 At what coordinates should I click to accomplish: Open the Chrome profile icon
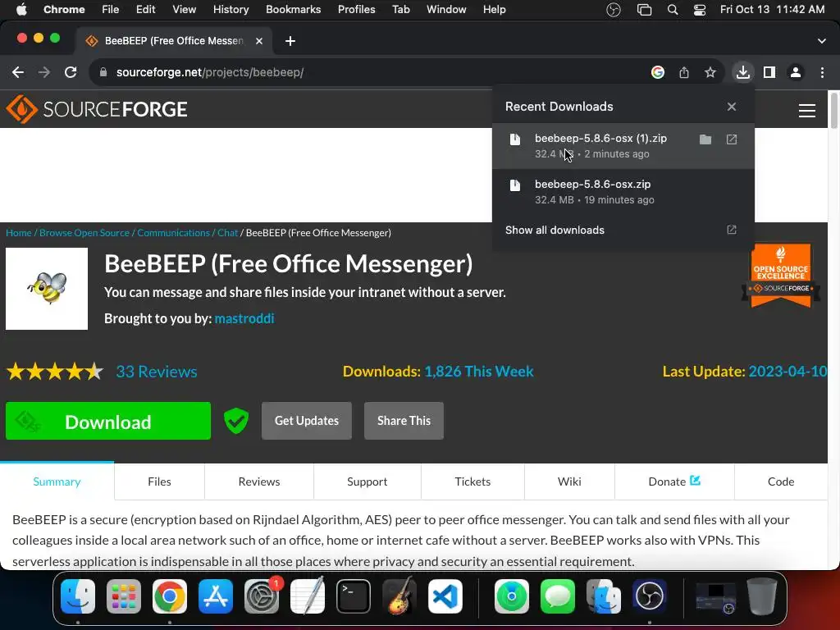click(x=796, y=72)
